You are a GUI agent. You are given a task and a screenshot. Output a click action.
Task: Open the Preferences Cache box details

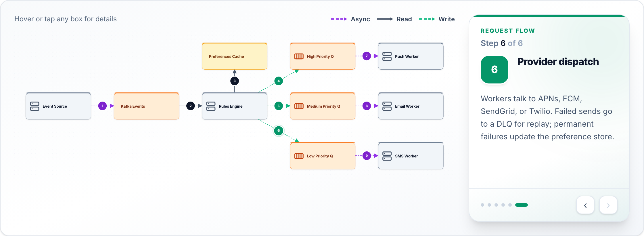tap(235, 56)
